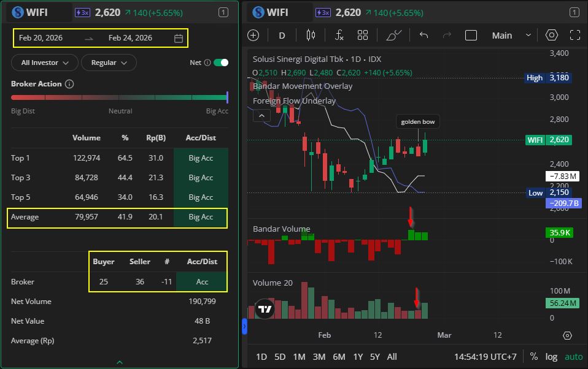Select the 1D time range
Screen dimensions: 588x369
(261, 357)
